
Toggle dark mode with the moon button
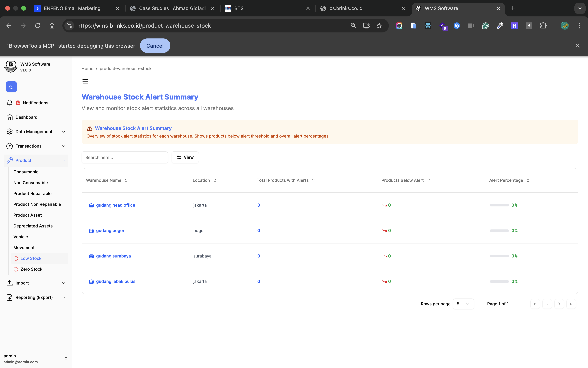(x=11, y=87)
